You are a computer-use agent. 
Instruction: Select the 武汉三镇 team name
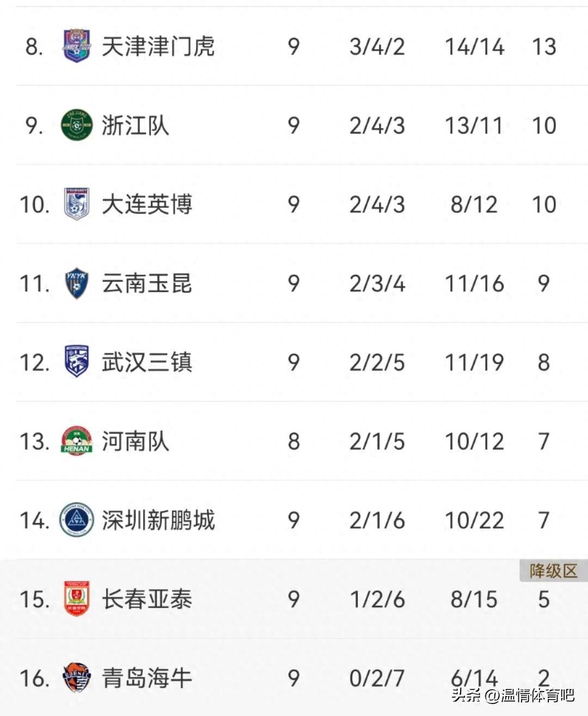[x=146, y=362]
